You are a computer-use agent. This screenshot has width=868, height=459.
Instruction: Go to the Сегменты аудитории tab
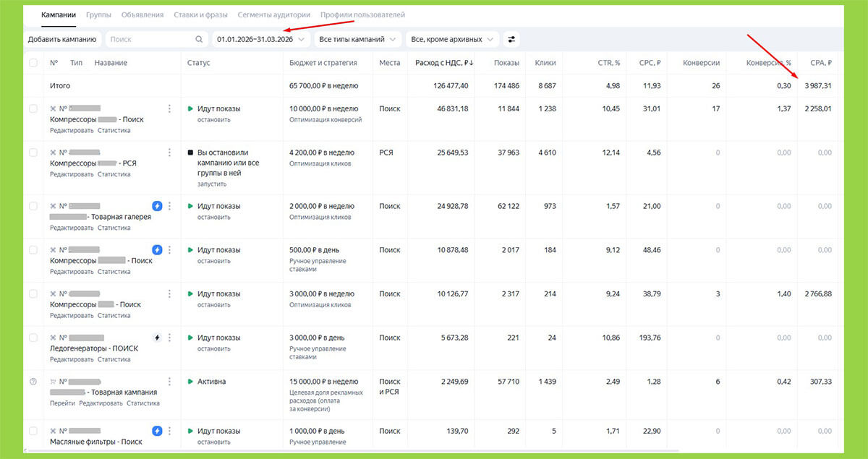coord(274,14)
